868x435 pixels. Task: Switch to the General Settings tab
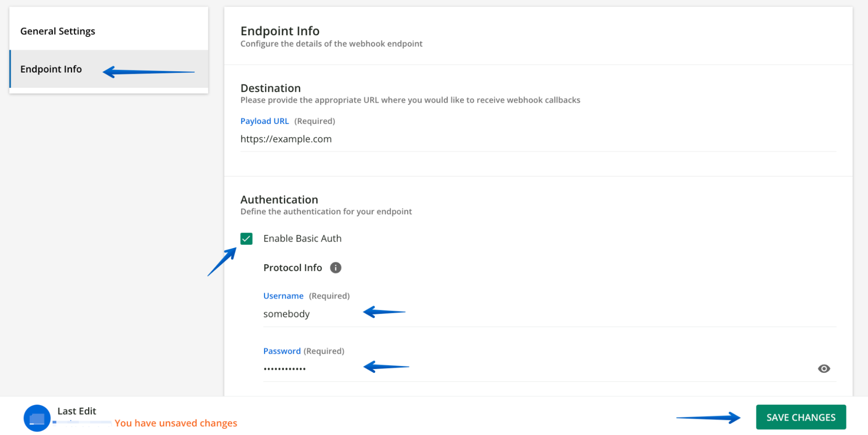tap(58, 31)
